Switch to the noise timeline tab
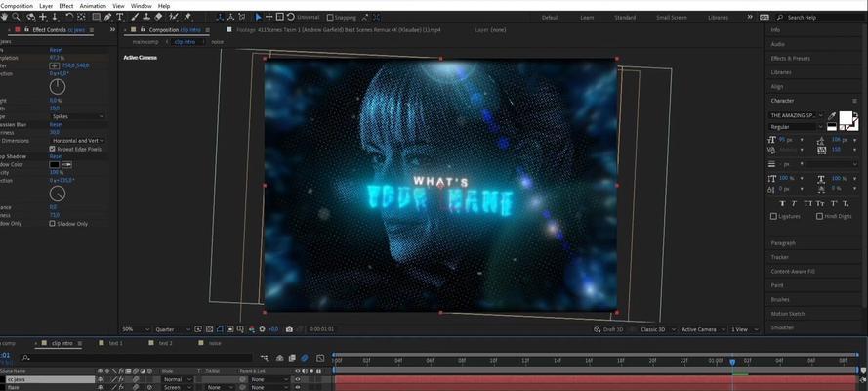This screenshot has height=391, width=868. pos(216,343)
